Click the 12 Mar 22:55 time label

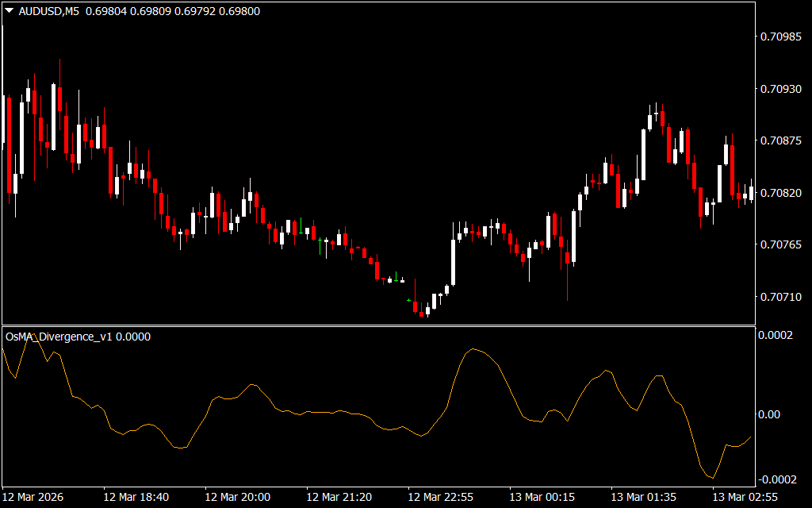point(440,497)
